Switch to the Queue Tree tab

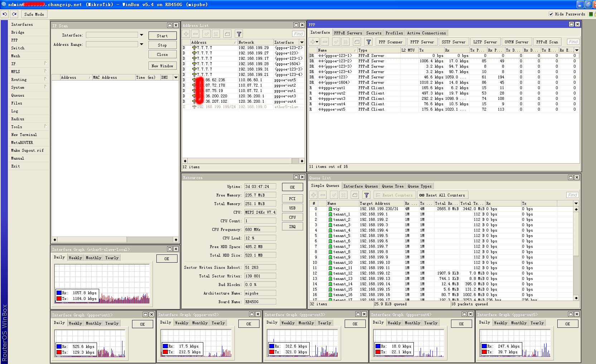[392, 186]
